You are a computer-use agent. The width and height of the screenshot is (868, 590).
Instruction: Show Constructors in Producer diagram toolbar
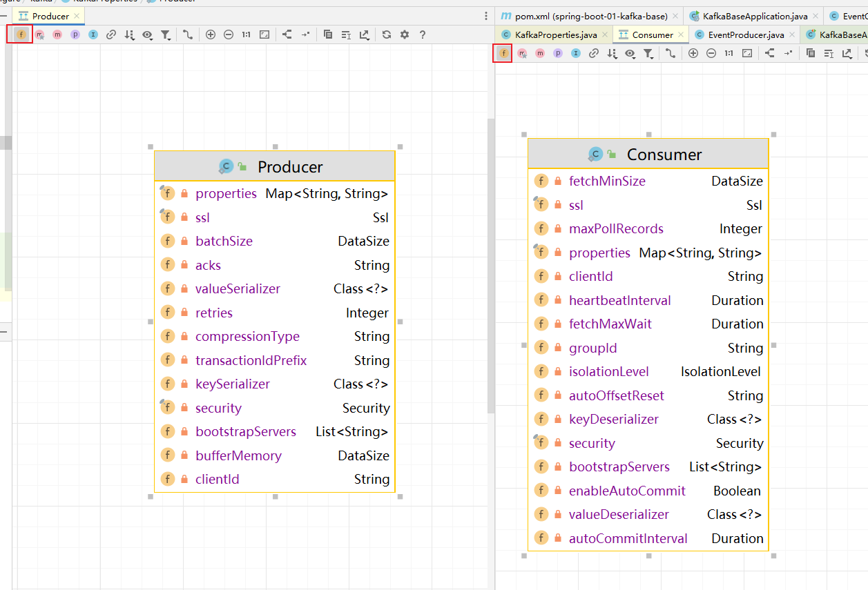coord(39,35)
